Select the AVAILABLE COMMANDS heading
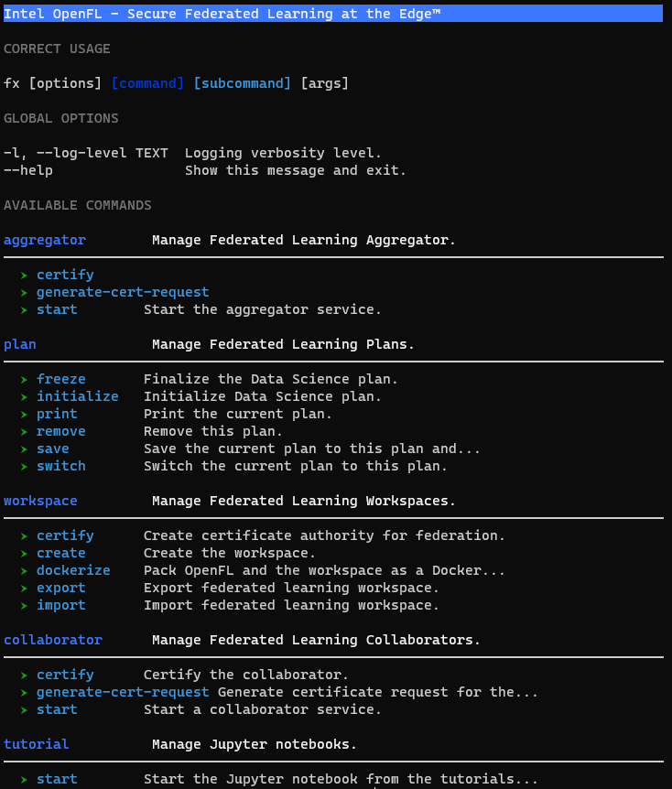The image size is (672, 789). click(x=78, y=205)
